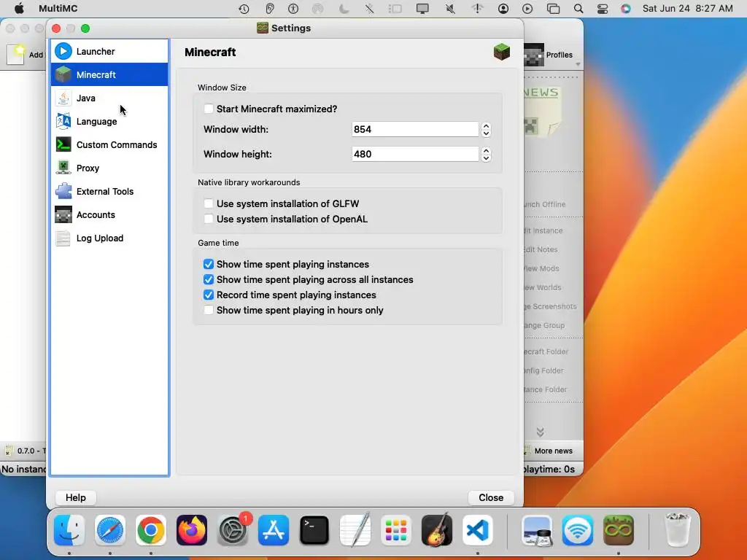Click View Mods in main window
The image size is (747, 560).
click(x=541, y=268)
